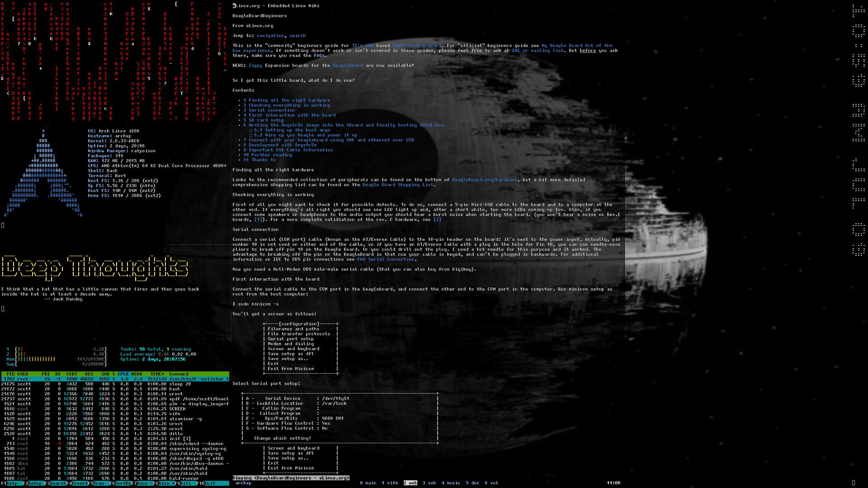Go to '3 Serial connection' contents entry

tap(269, 110)
